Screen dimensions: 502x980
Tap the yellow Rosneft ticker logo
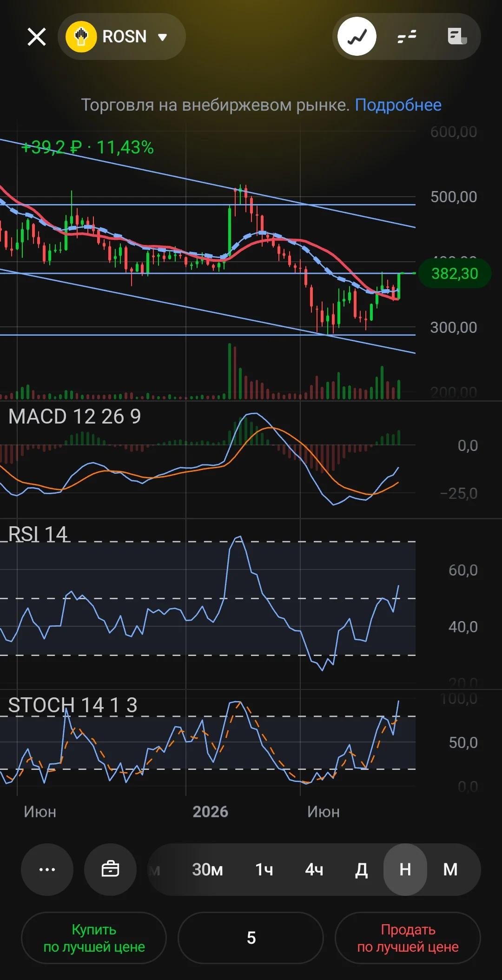click(81, 37)
